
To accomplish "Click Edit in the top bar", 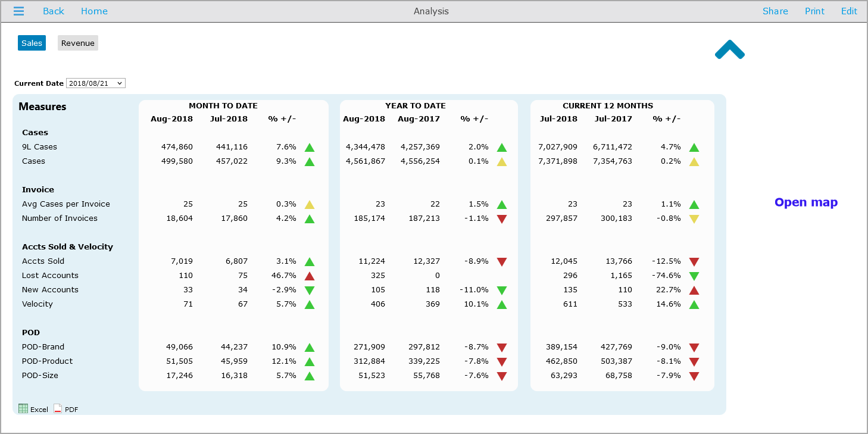I will pyautogui.click(x=849, y=11).
